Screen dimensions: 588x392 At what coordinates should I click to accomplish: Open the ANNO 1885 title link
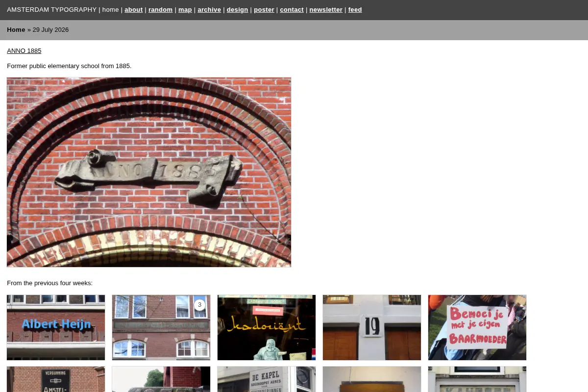click(24, 51)
